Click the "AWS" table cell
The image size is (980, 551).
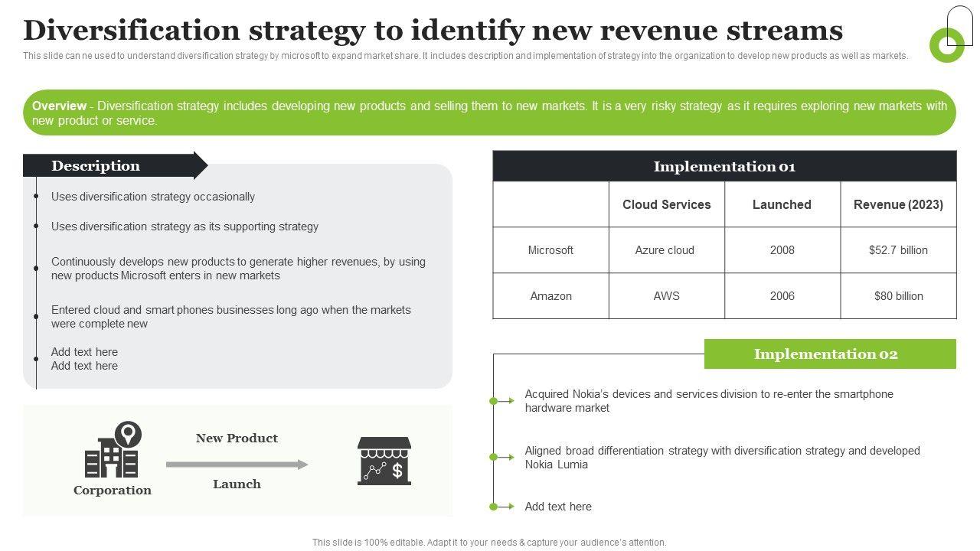pos(667,296)
